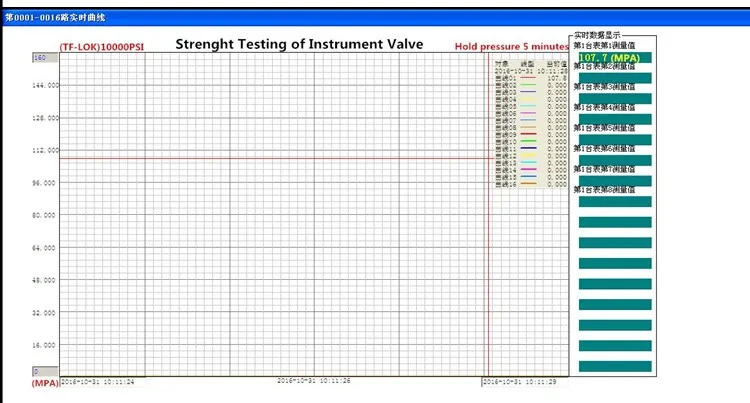Click the bottom-most teal bar in data panel
The image size is (750, 403).
pyautogui.click(x=614, y=366)
